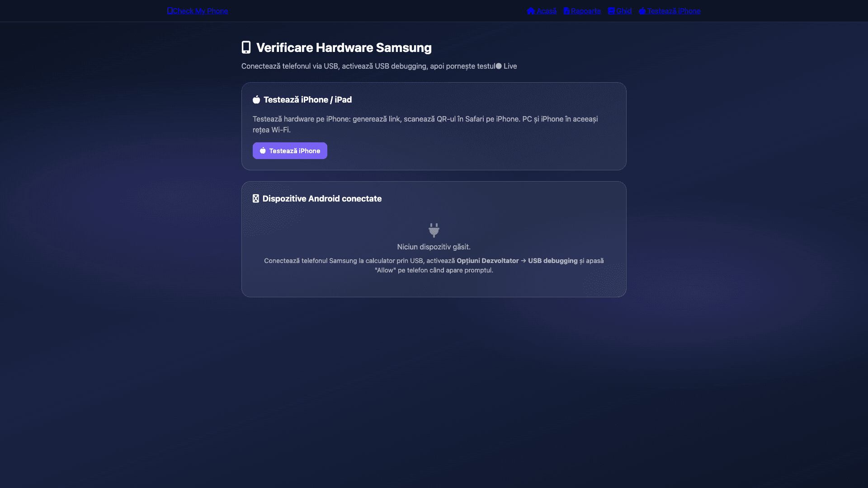Open the Check My Phone logo link

coord(198,11)
